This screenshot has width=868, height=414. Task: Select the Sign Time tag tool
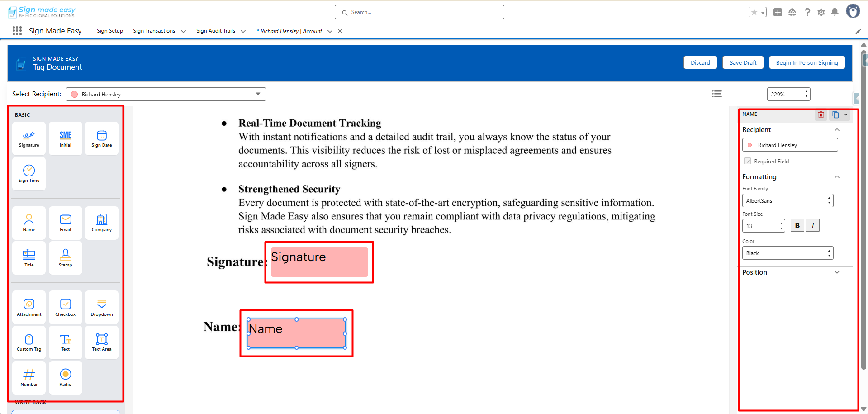click(x=29, y=174)
